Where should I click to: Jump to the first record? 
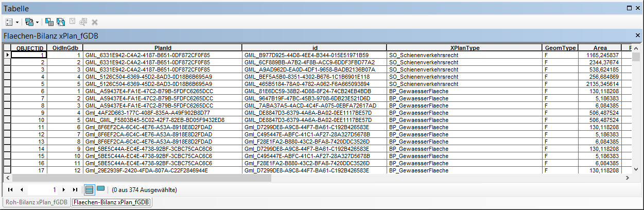pyautogui.click(x=10, y=190)
